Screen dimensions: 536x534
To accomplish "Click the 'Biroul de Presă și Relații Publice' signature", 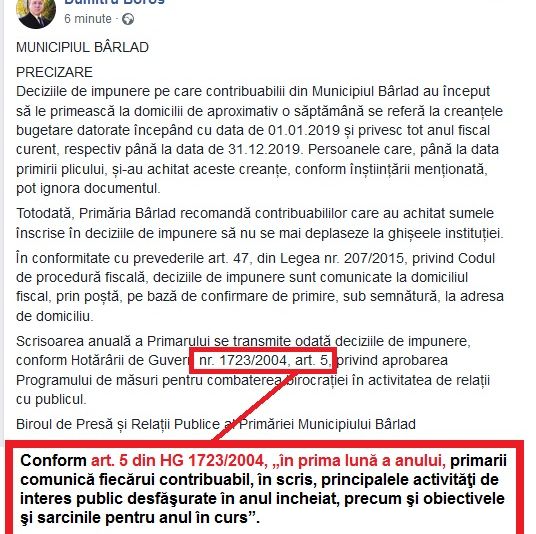I will [118, 424].
